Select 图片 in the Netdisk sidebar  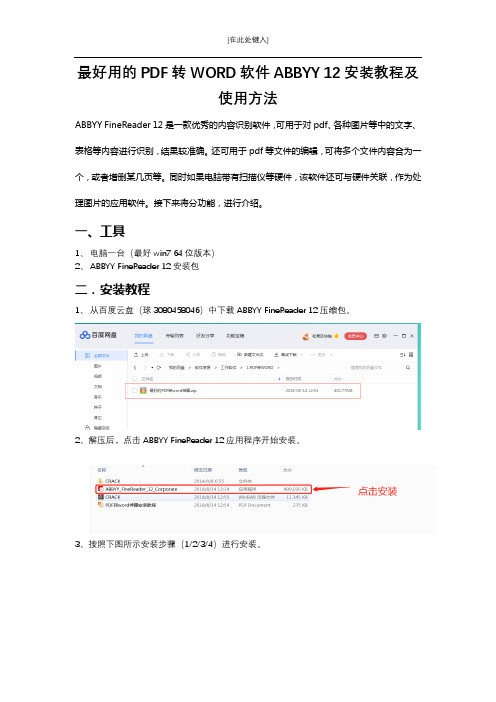[98, 366]
